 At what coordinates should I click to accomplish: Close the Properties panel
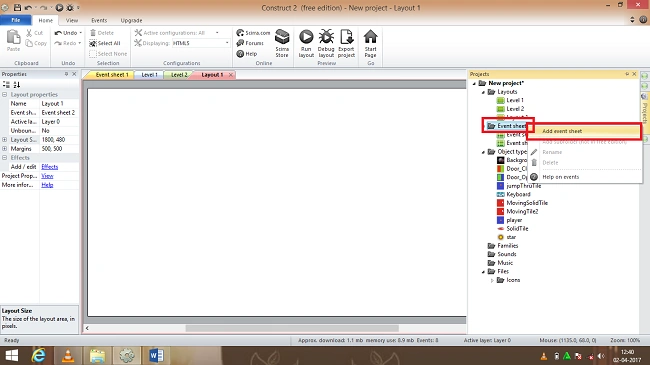(74, 74)
